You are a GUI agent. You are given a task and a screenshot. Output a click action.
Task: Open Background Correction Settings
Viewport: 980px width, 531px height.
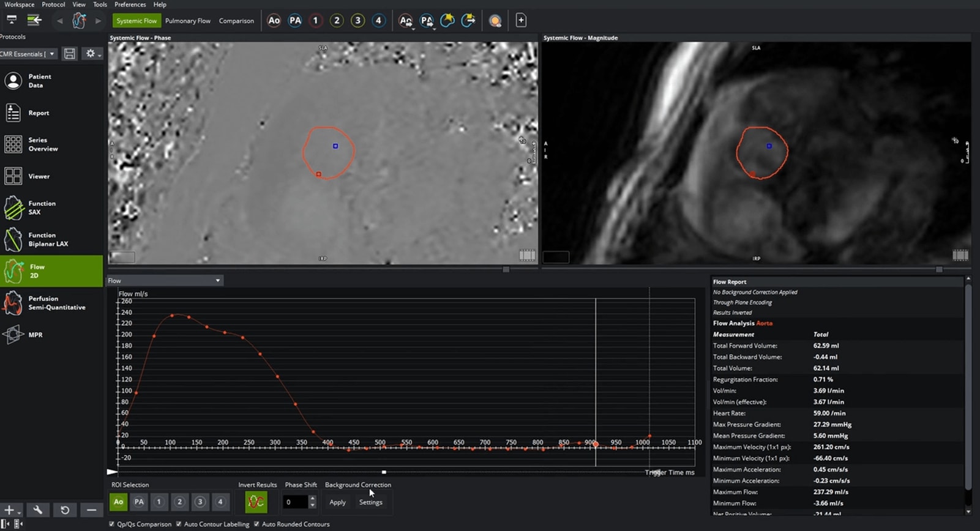[x=370, y=502]
